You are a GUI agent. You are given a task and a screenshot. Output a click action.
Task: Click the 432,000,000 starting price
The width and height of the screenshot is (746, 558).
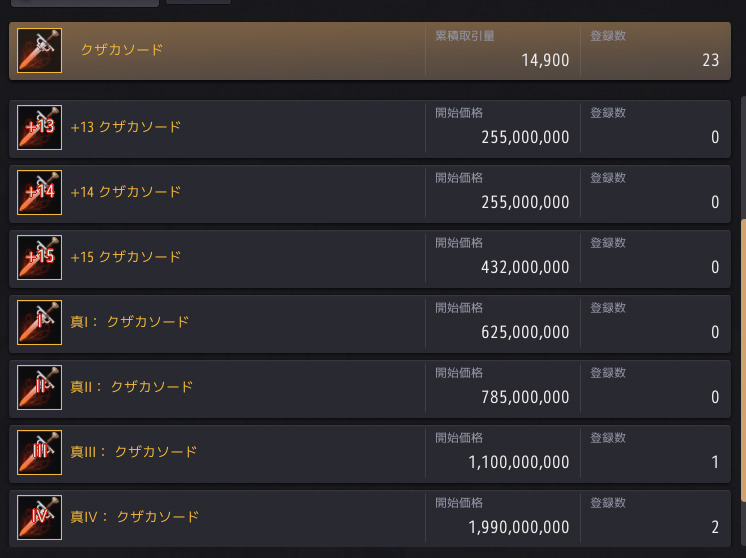[525, 268]
